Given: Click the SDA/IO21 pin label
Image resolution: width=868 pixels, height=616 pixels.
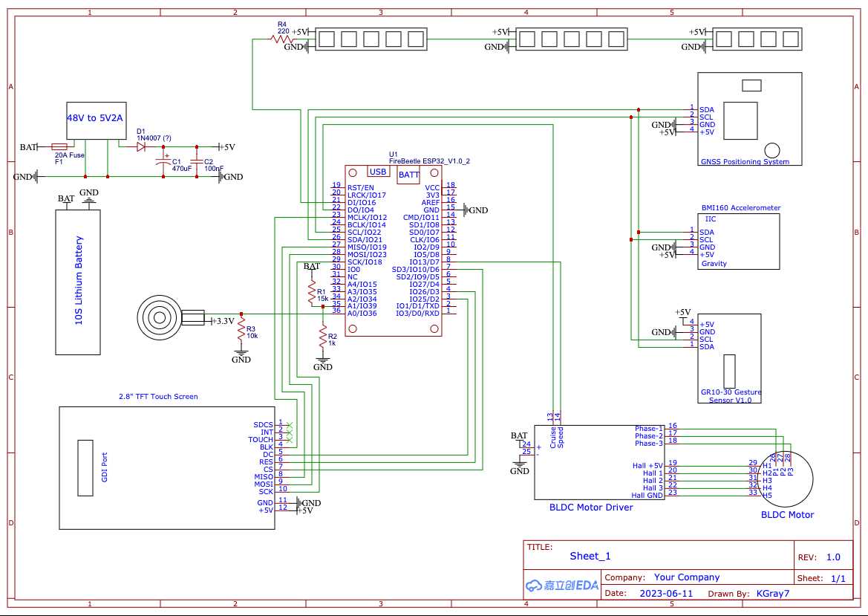Looking at the screenshot, I should click(x=368, y=240).
